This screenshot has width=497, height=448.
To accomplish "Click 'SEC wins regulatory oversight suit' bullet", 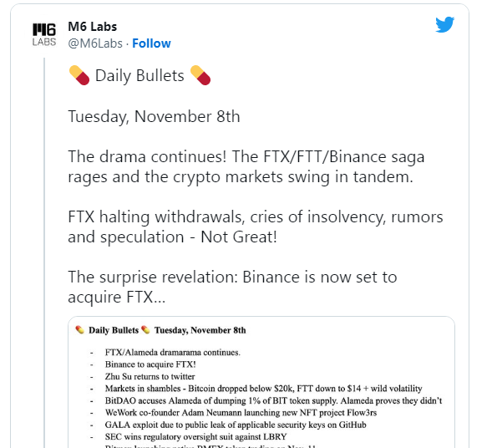I will tap(195, 437).
